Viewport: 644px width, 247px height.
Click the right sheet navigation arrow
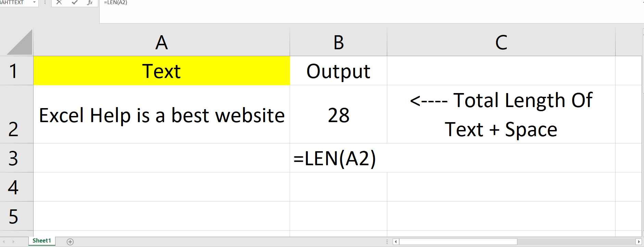coord(13,241)
